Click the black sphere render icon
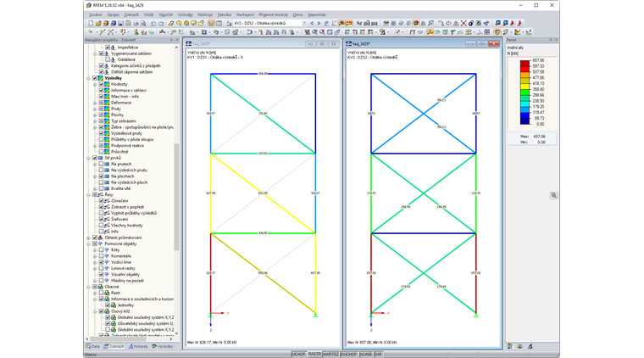Screen dimensions: 644x358 471,24
